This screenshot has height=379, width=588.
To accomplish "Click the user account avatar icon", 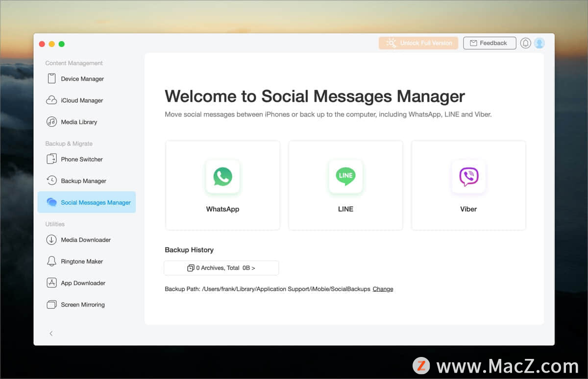I will [539, 43].
